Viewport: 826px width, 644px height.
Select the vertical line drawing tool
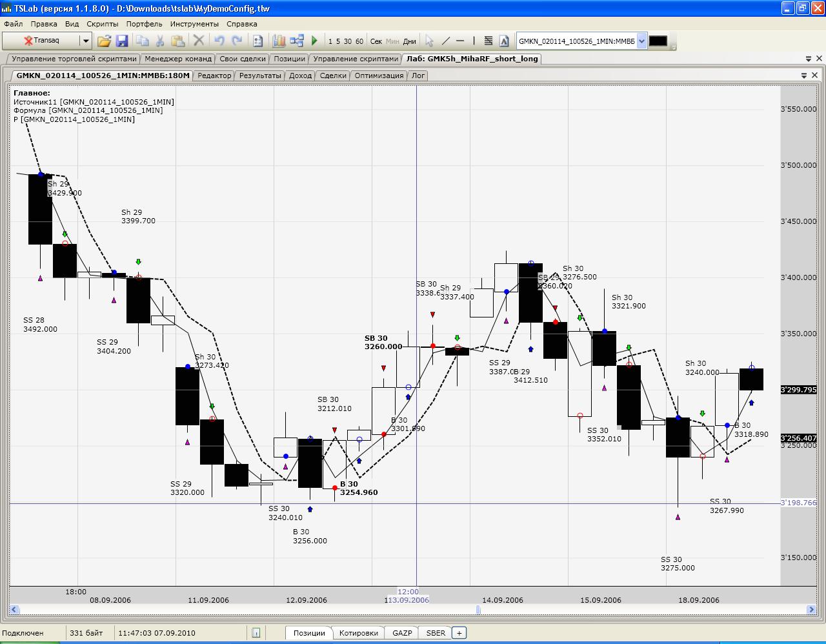(474, 41)
